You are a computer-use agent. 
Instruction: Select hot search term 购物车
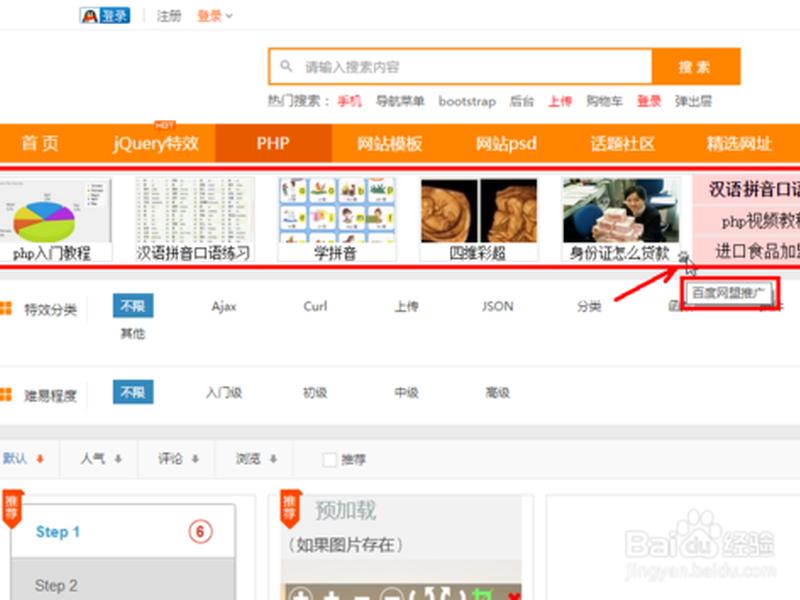(x=604, y=101)
